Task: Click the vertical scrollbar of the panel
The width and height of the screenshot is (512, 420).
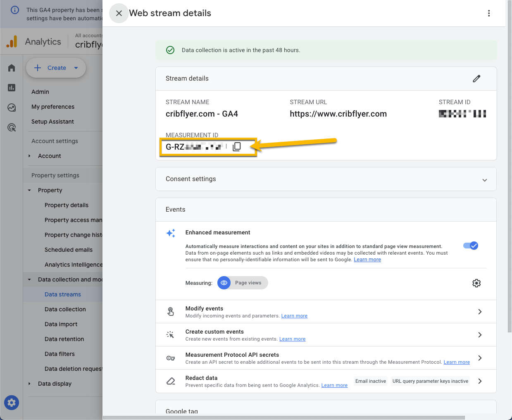Action: coord(509,167)
